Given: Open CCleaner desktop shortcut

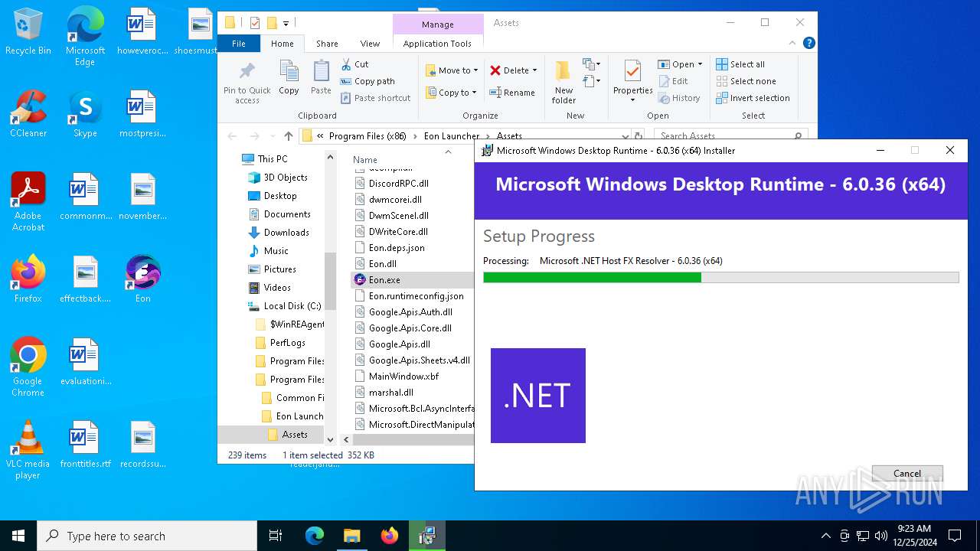Looking at the screenshot, I should 28,114.
